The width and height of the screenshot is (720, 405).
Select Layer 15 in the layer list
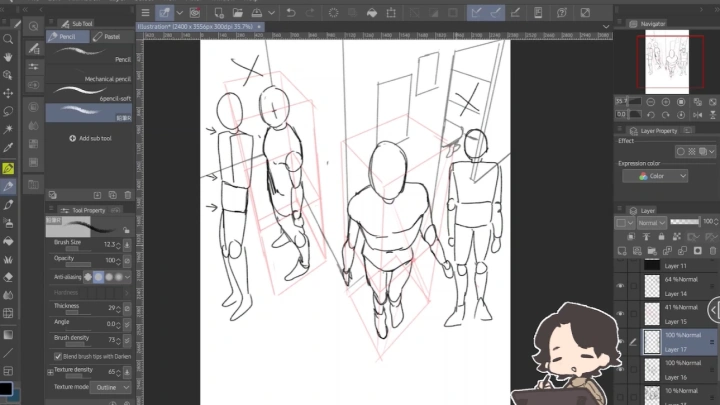[x=680, y=314]
